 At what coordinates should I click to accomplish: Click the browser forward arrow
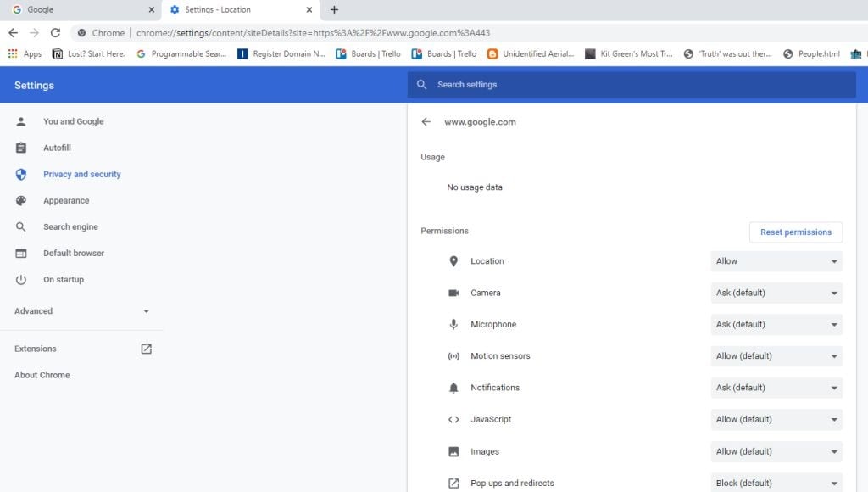(34, 33)
